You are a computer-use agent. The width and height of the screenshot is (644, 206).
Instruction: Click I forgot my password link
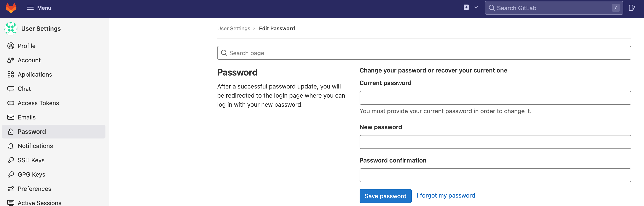(x=446, y=195)
